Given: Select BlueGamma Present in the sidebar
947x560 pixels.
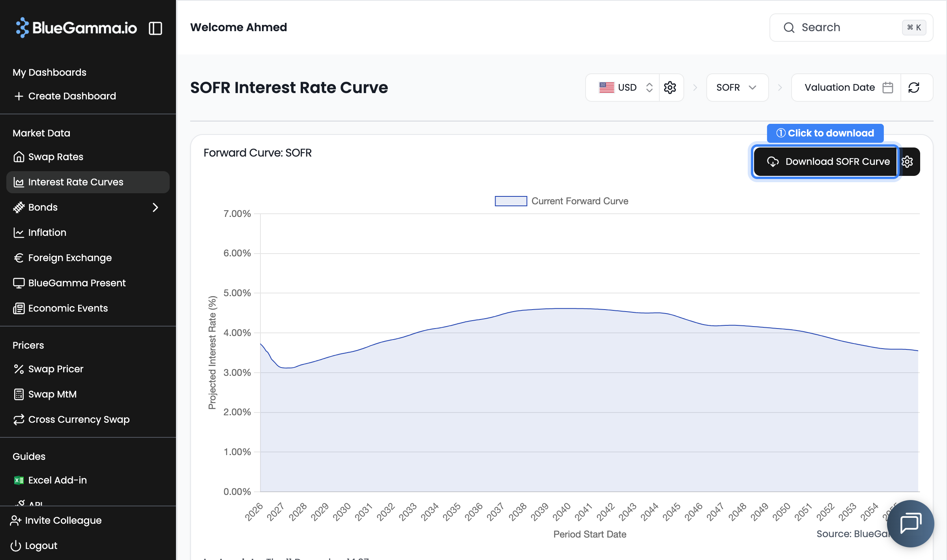Looking at the screenshot, I should (x=77, y=283).
